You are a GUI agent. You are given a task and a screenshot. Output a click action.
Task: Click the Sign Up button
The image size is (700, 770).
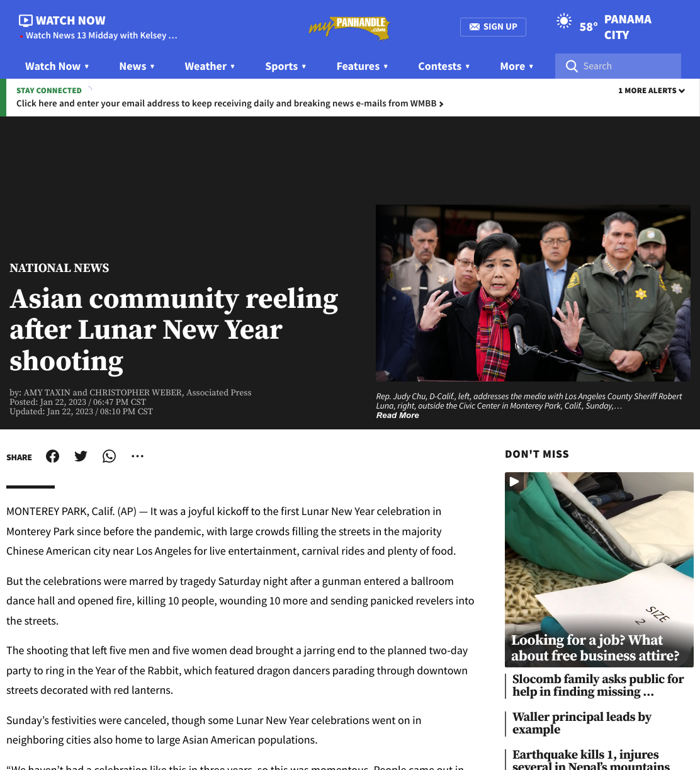tap(493, 27)
